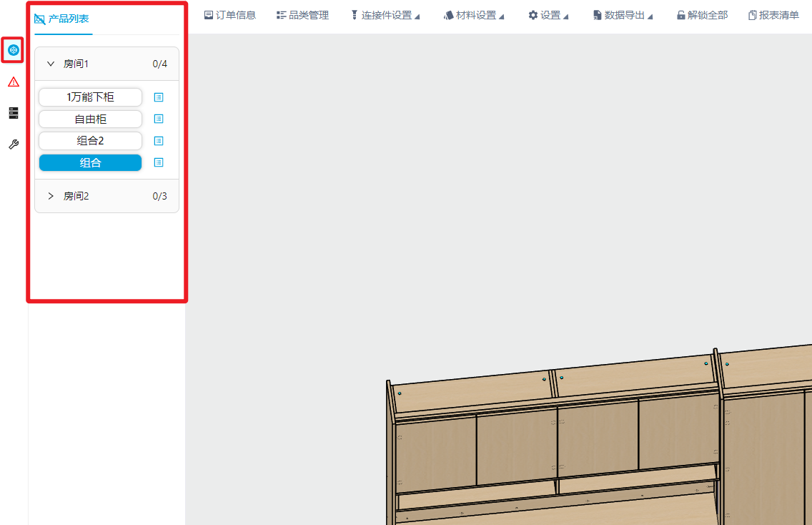Collapse the 房间1 room group
This screenshot has width=812, height=525.
pos(51,64)
